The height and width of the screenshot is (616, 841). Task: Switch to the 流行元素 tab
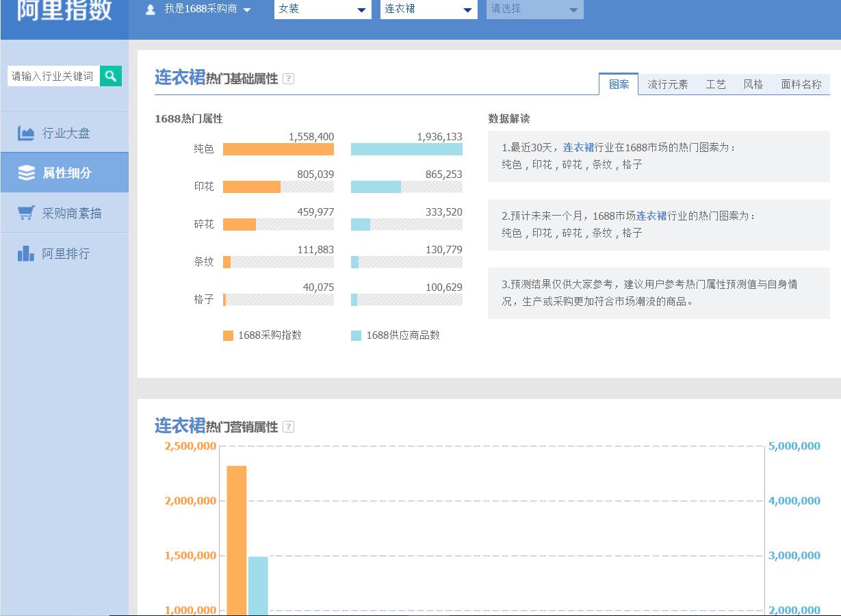667,84
